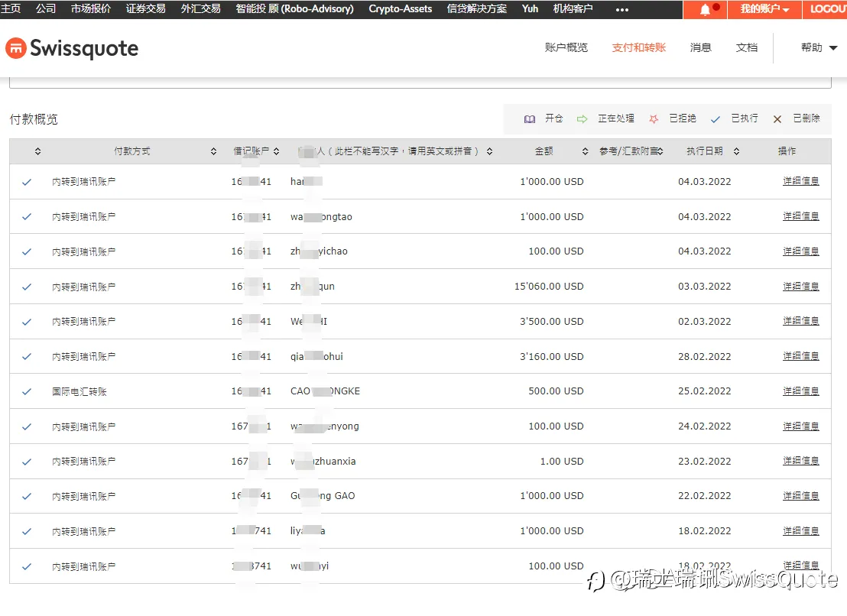Click the Swissquote logo
The height and width of the screenshot is (616, 847).
(72, 48)
